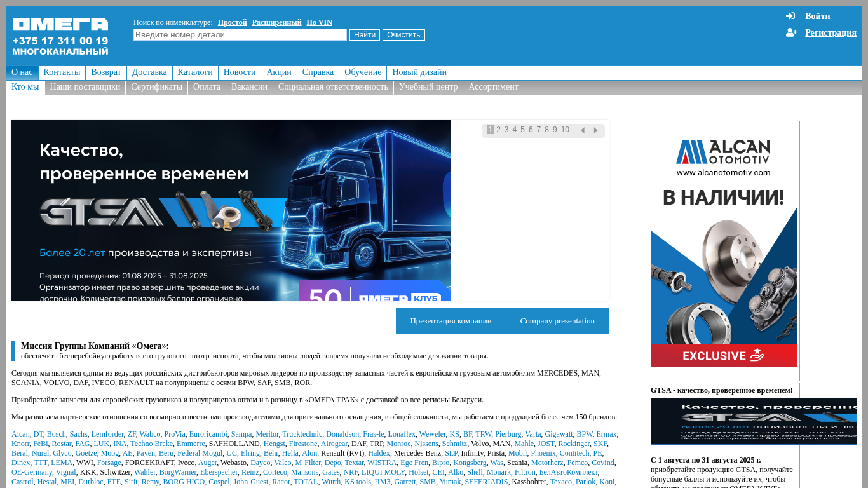Click the GTSA truck promo banner
This screenshot has width=868, height=488.
tap(231, 210)
